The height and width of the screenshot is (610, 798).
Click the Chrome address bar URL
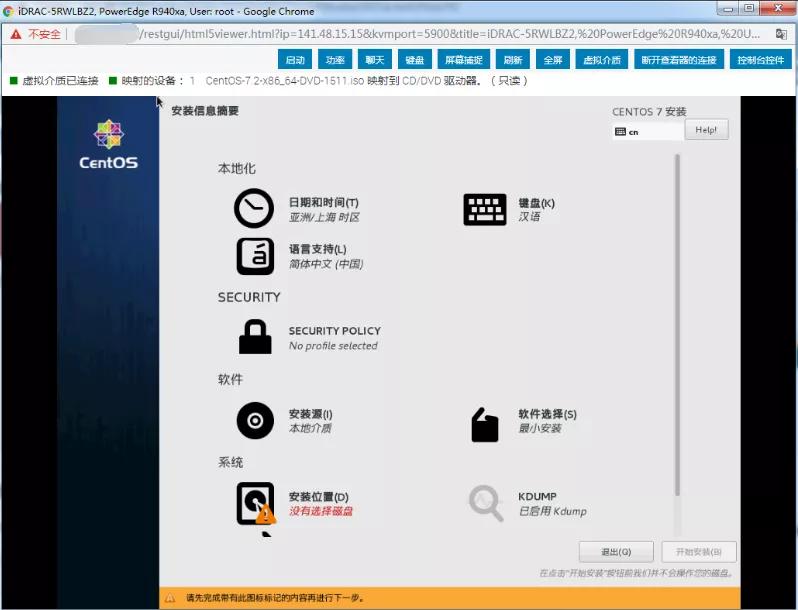[450, 34]
